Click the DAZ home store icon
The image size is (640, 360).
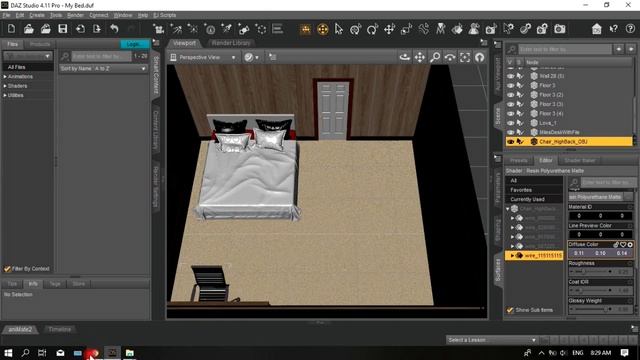click(x=596, y=29)
